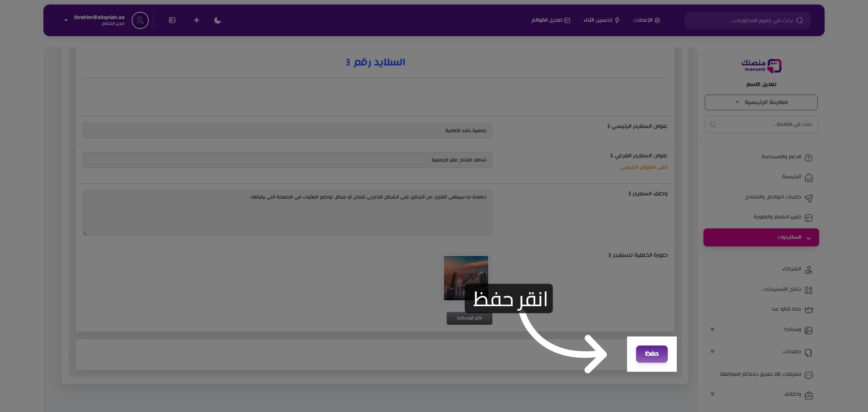Viewport: 868px width, 412px height.
Task: Click the اختر الوسائط media picker button
Action: [469, 318]
